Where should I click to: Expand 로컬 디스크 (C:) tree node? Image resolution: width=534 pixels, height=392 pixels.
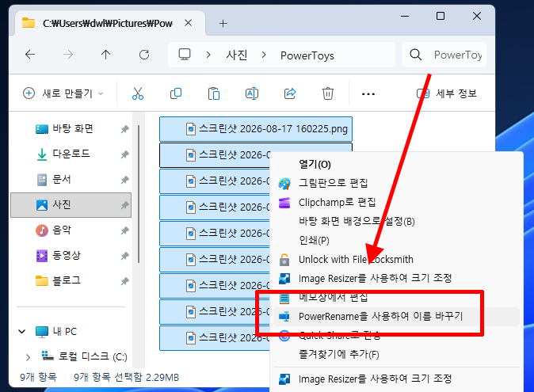pos(28,357)
